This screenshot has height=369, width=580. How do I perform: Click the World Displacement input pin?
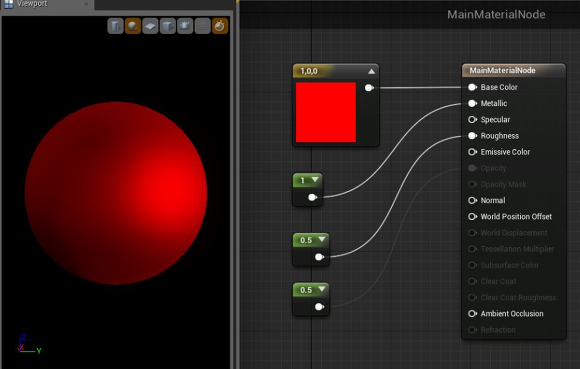click(472, 233)
